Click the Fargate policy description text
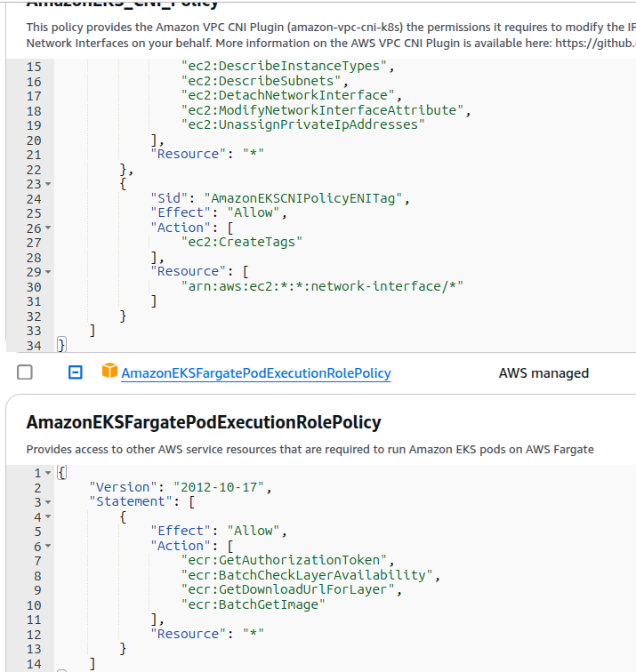636x672 pixels. 310,449
